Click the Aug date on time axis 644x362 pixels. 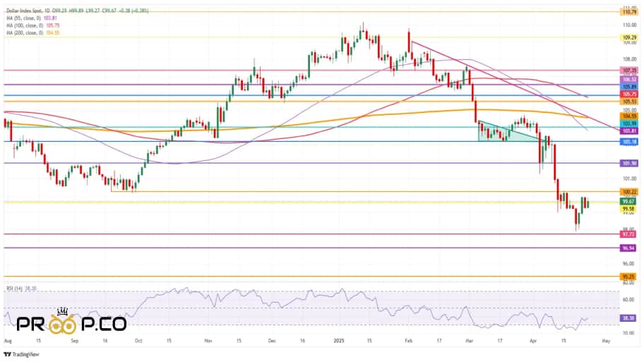8,341
